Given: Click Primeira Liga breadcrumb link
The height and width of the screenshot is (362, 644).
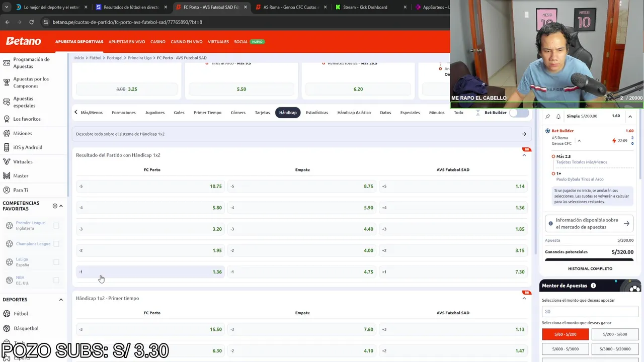Looking at the screenshot, I should pyautogui.click(x=139, y=58).
